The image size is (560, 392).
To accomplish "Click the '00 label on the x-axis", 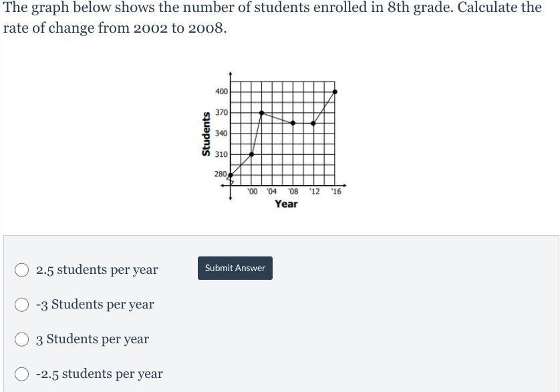I will tap(252, 192).
